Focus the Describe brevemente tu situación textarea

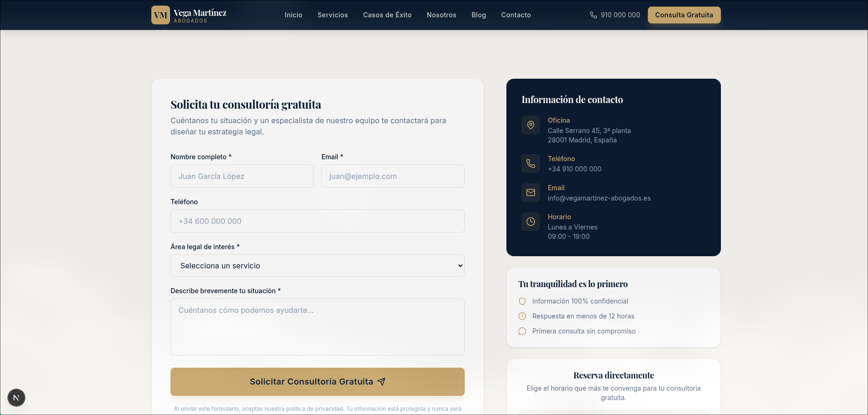[x=318, y=327]
